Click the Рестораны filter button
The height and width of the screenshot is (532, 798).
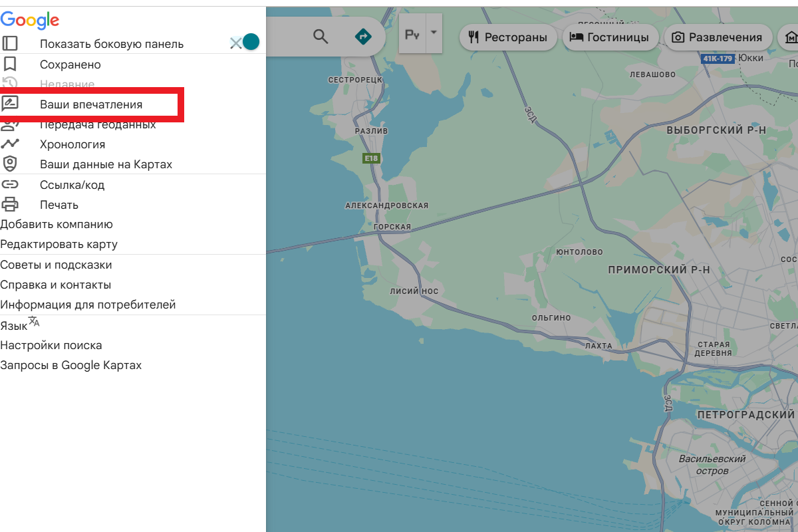(508, 37)
